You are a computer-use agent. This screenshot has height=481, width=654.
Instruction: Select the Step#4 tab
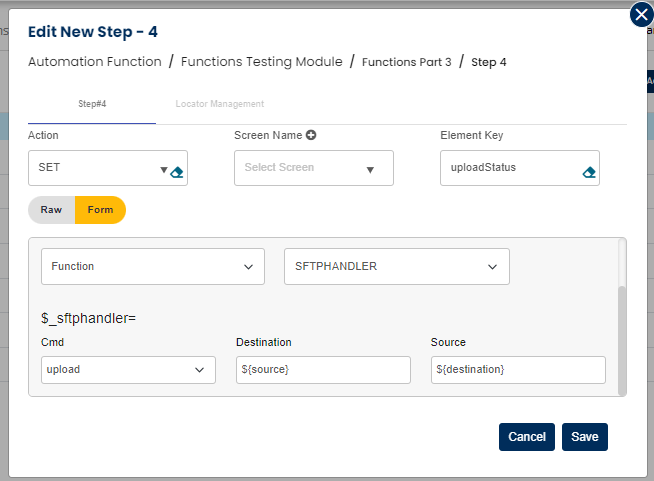click(x=92, y=104)
